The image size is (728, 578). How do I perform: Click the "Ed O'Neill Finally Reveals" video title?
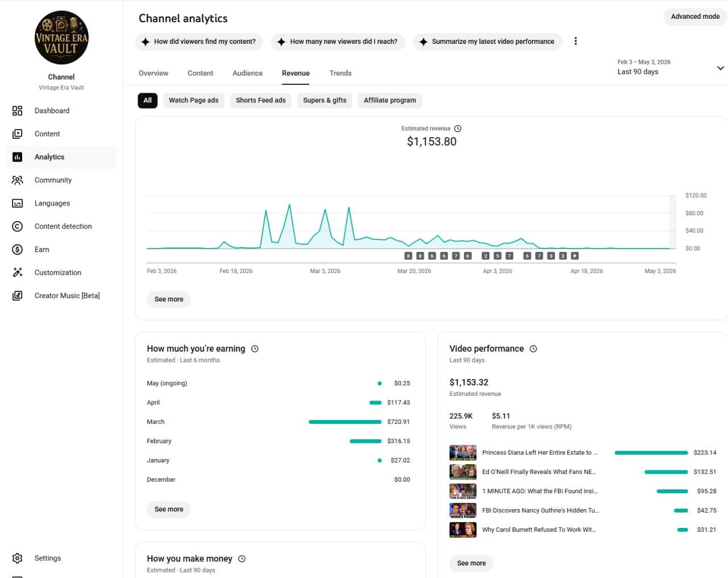point(539,472)
